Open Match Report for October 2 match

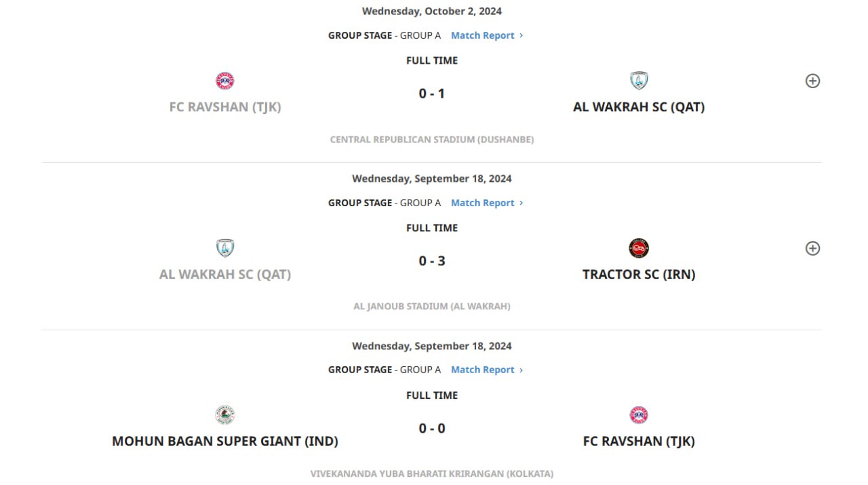coord(487,35)
